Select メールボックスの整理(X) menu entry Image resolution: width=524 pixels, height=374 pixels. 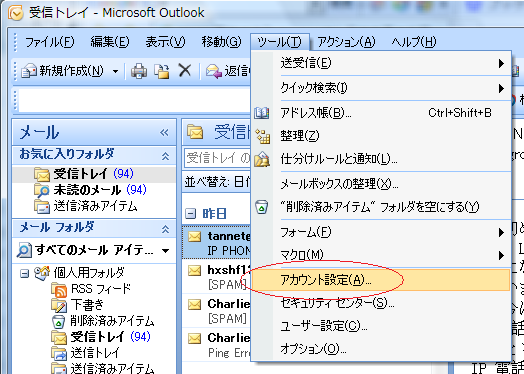click(381, 184)
